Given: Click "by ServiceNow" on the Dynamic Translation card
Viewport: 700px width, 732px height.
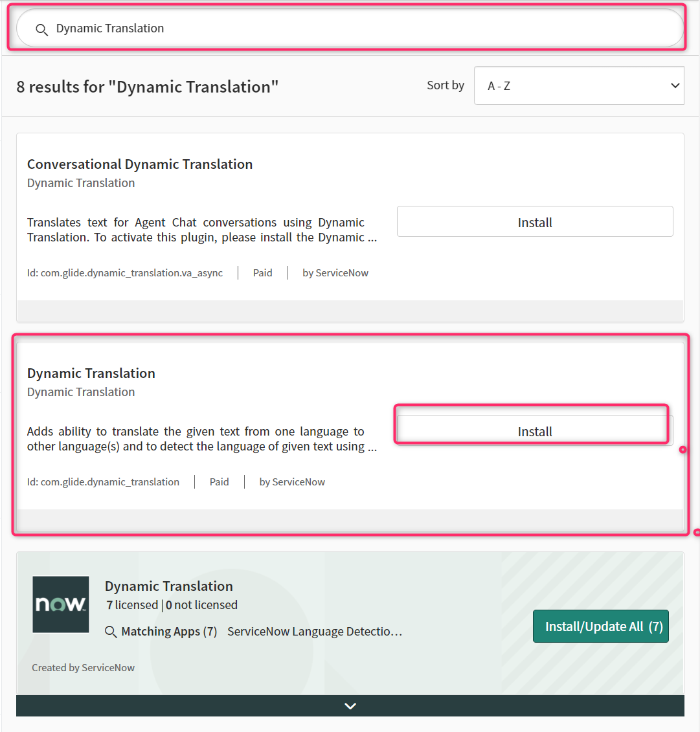Looking at the screenshot, I should (x=292, y=482).
